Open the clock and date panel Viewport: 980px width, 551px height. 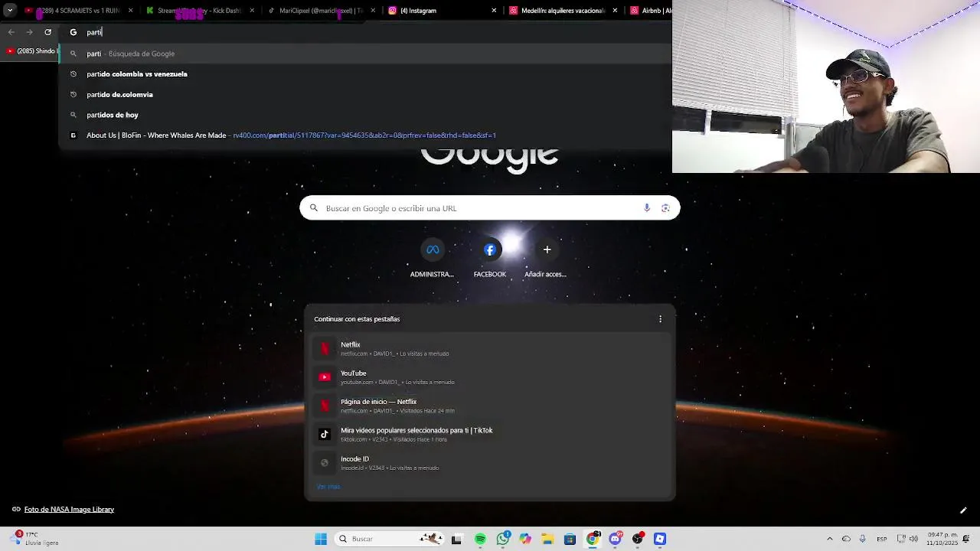[x=942, y=539]
